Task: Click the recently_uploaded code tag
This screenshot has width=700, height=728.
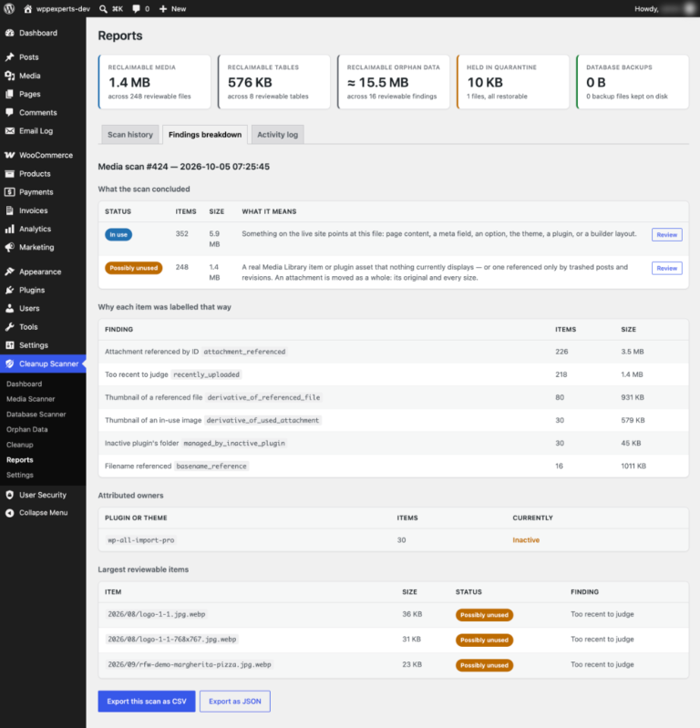Action: pyautogui.click(x=206, y=374)
